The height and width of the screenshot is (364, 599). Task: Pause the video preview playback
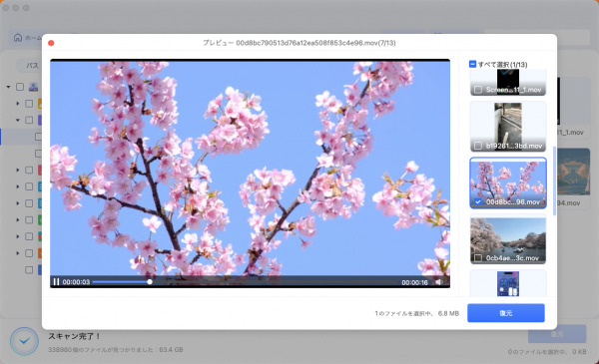pyautogui.click(x=56, y=282)
